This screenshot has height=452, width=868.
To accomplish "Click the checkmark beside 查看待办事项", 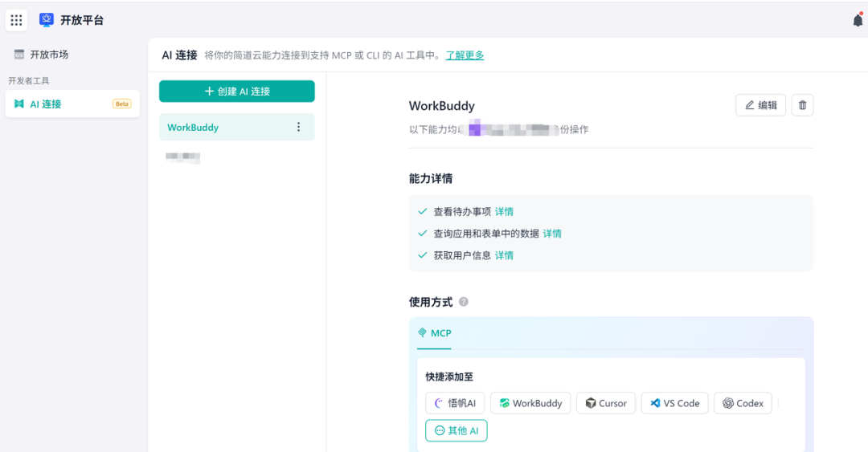I will (x=423, y=211).
